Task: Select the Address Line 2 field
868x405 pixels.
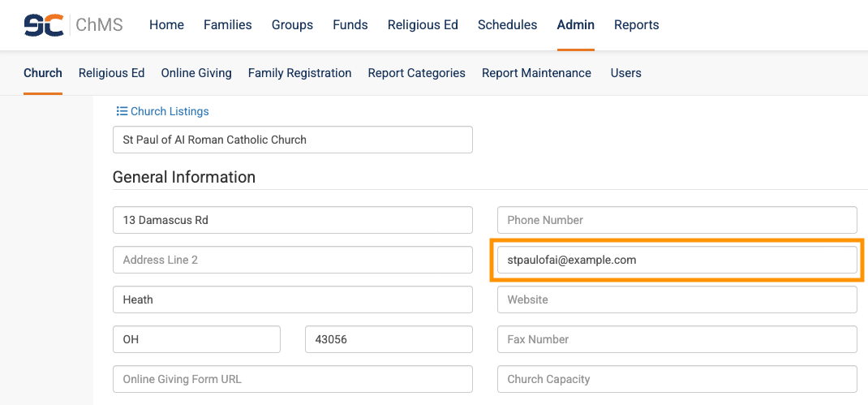Action: (x=292, y=260)
